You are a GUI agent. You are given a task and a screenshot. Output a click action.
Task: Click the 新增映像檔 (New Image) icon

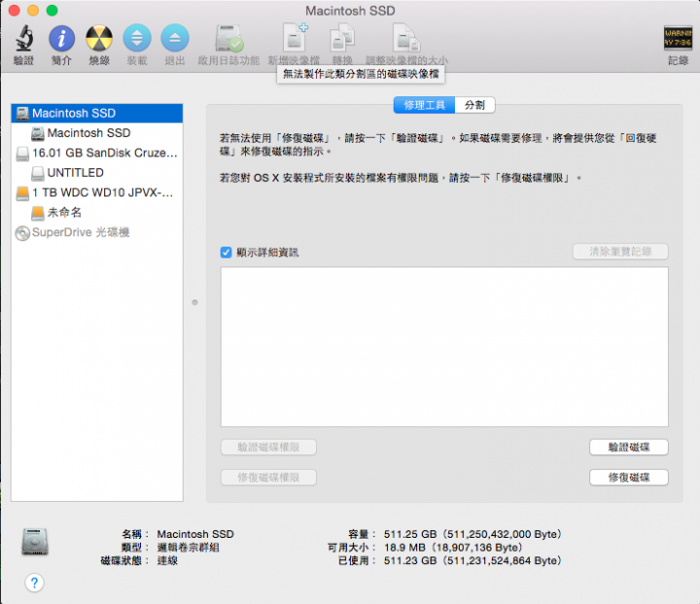coord(294,39)
